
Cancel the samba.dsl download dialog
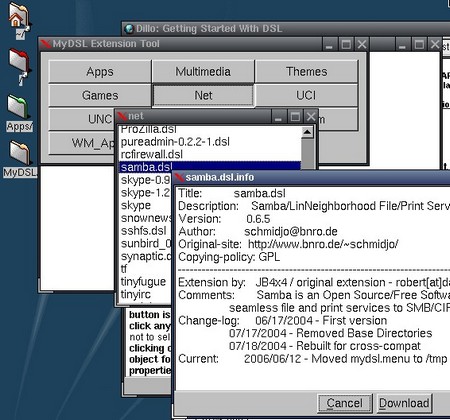pyautogui.click(x=345, y=403)
